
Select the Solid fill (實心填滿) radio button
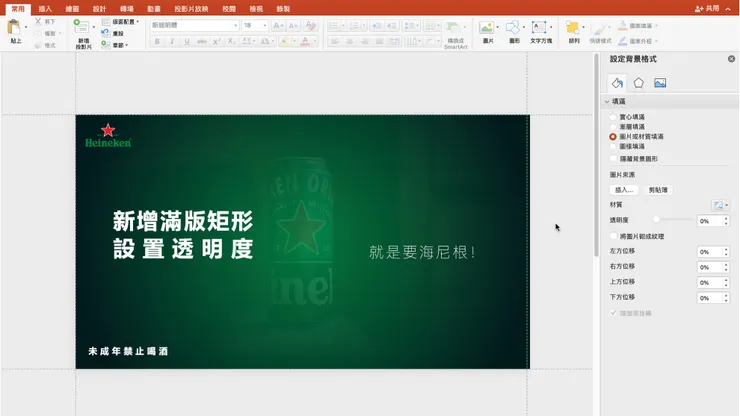pos(613,117)
